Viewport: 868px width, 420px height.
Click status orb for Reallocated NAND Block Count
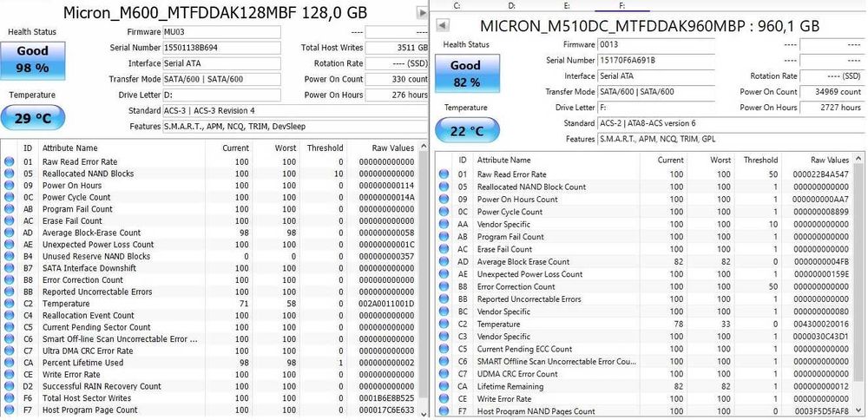click(x=444, y=187)
